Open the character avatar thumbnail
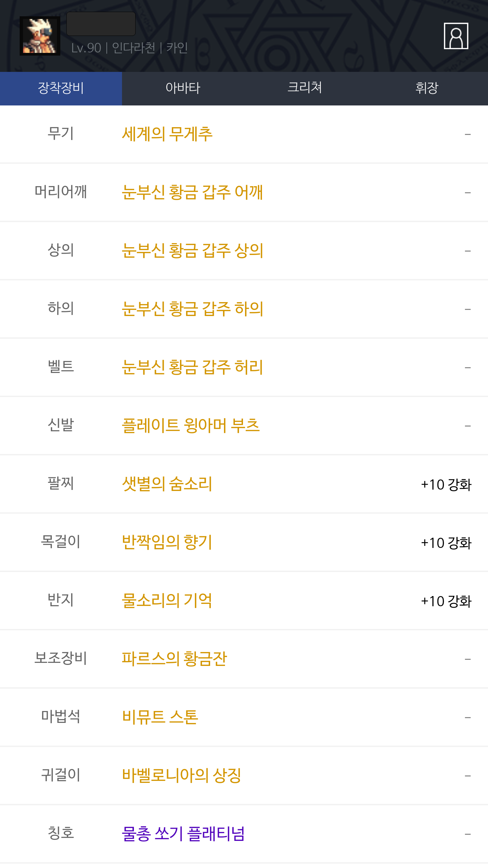 (40, 36)
